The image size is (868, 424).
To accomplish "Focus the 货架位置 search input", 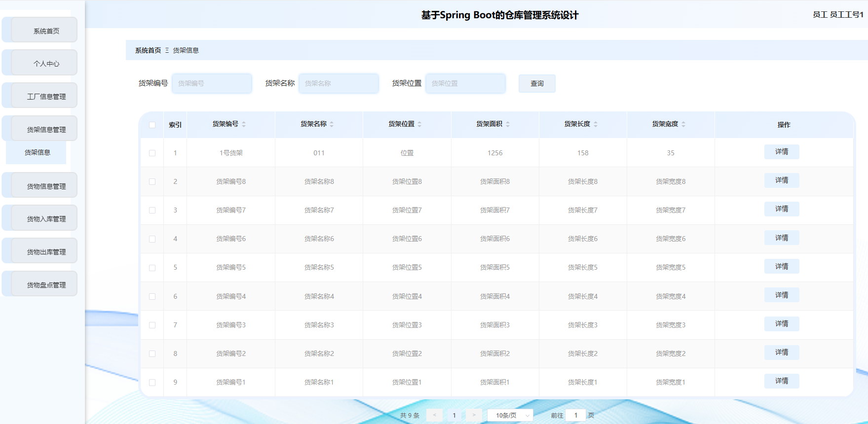I will coord(465,83).
